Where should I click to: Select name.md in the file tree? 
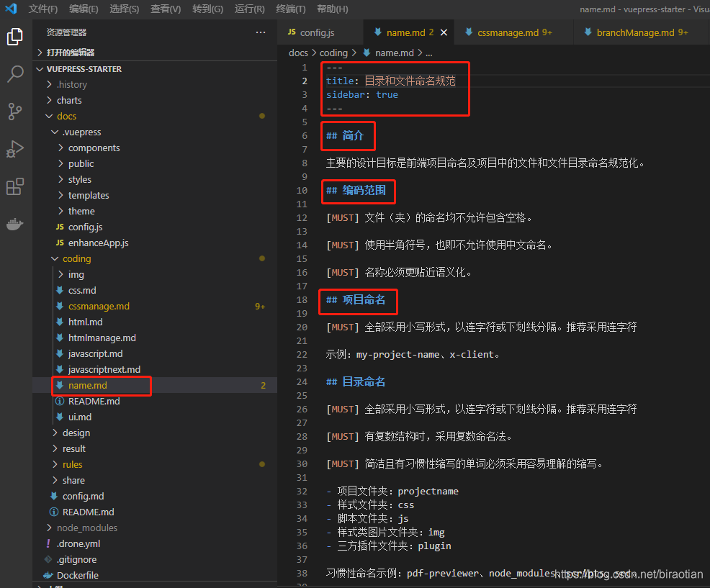tap(155, 385)
